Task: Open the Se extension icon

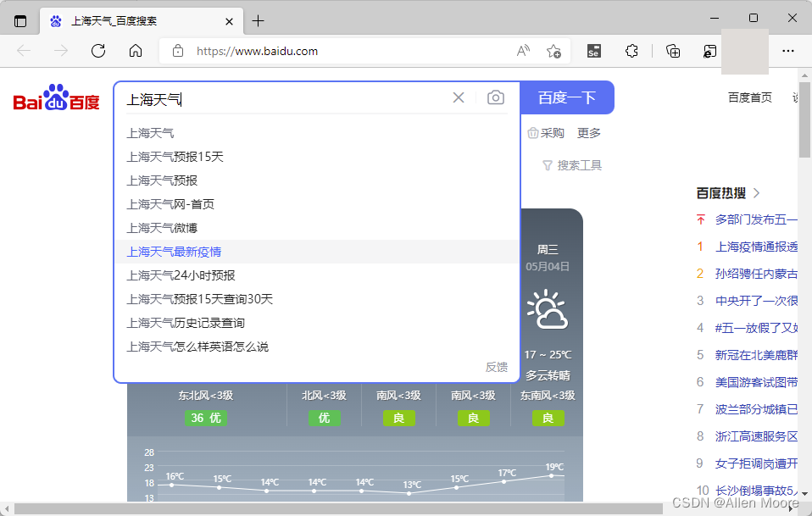Action: click(x=594, y=51)
